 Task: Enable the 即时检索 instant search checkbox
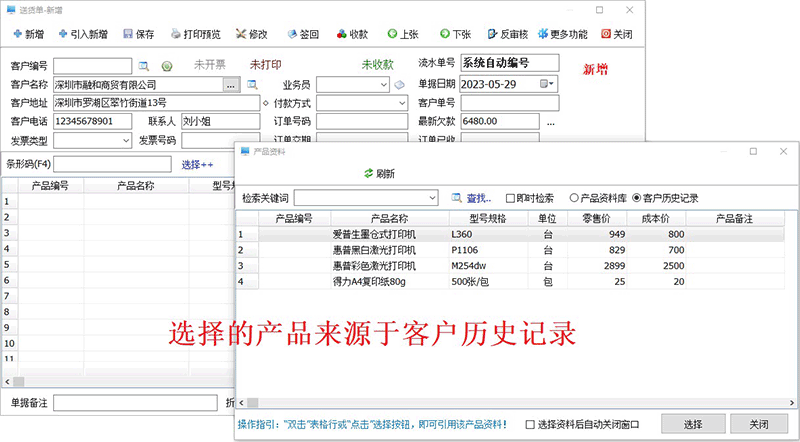(x=511, y=198)
